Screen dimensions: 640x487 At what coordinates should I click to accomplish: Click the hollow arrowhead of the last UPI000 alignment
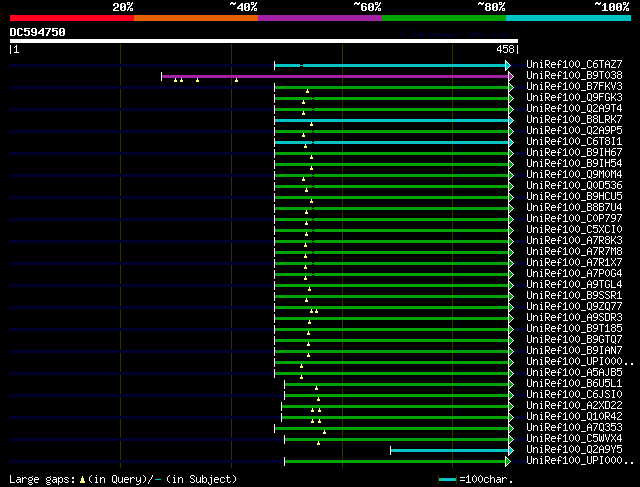tap(508, 461)
